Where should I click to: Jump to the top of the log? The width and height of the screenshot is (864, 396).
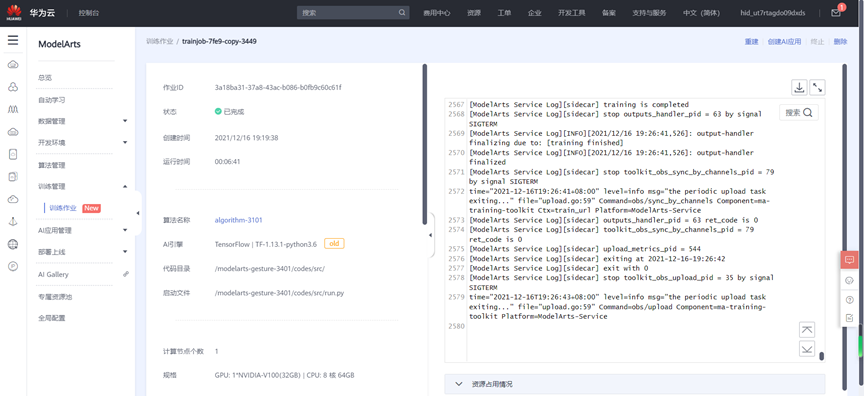[x=807, y=329]
